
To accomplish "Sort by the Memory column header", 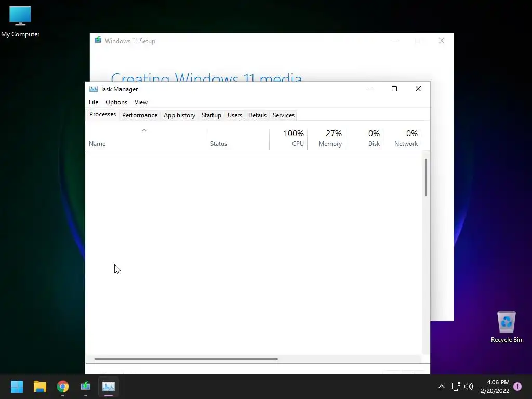I will pos(326,139).
